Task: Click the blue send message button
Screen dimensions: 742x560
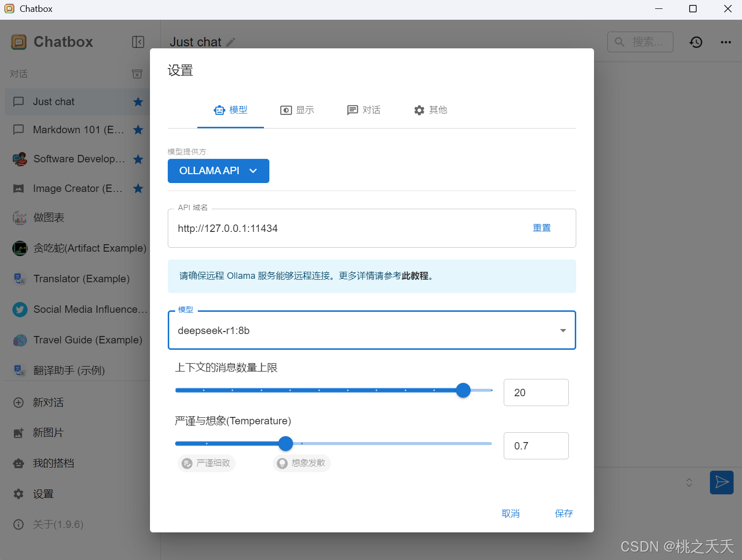Action: click(x=722, y=482)
